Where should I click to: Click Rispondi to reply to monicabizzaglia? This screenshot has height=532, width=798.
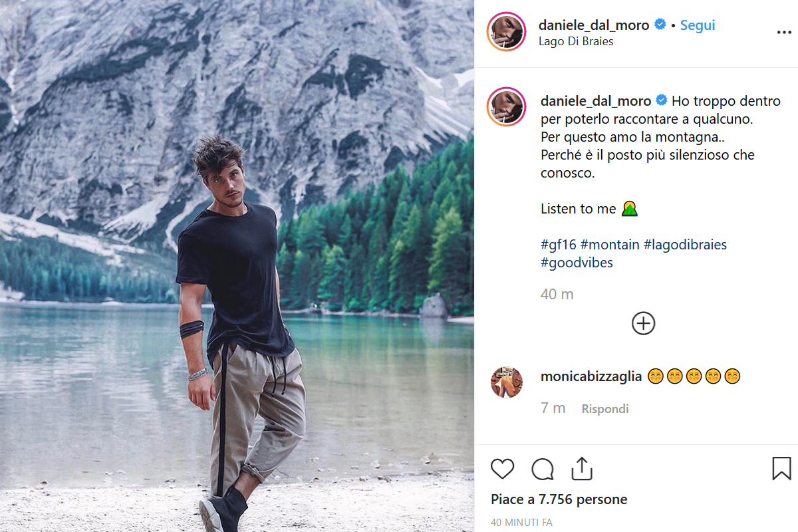[x=604, y=408]
